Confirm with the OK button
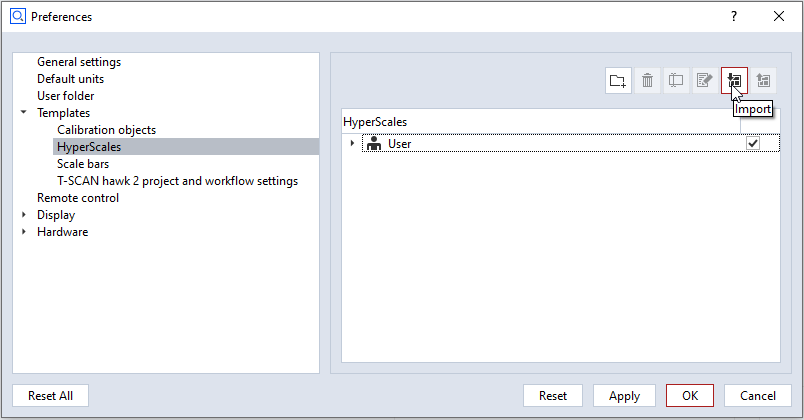 pos(690,396)
